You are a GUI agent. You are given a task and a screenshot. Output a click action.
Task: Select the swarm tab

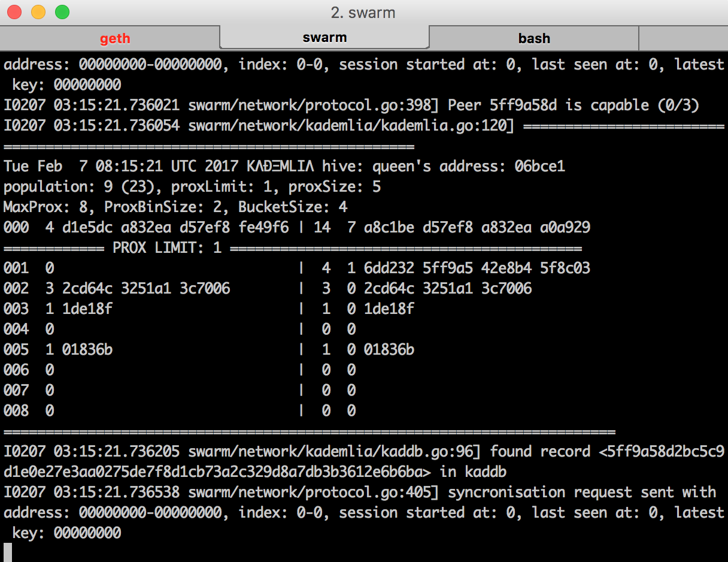point(324,38)
